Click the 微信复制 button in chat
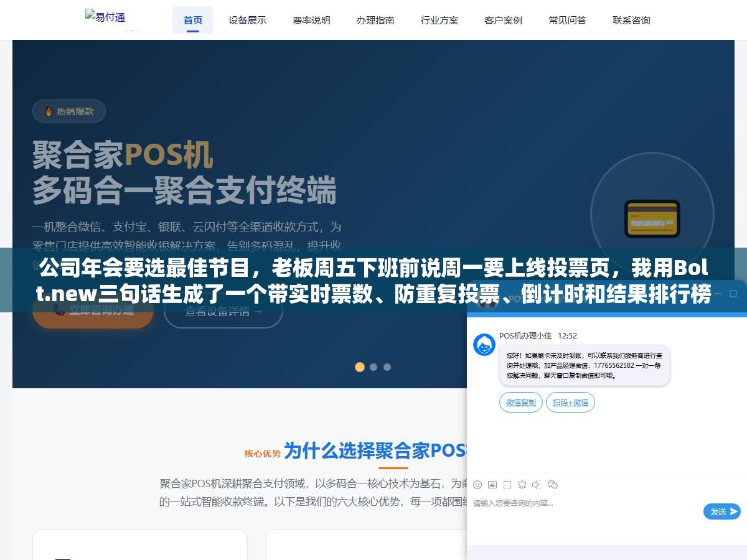 point(521,403)
